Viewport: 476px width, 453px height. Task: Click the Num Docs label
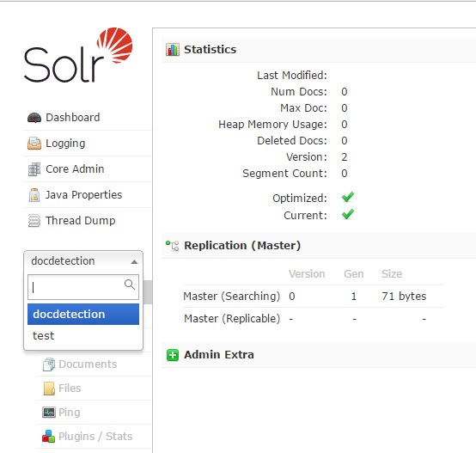tap(299, 92)
